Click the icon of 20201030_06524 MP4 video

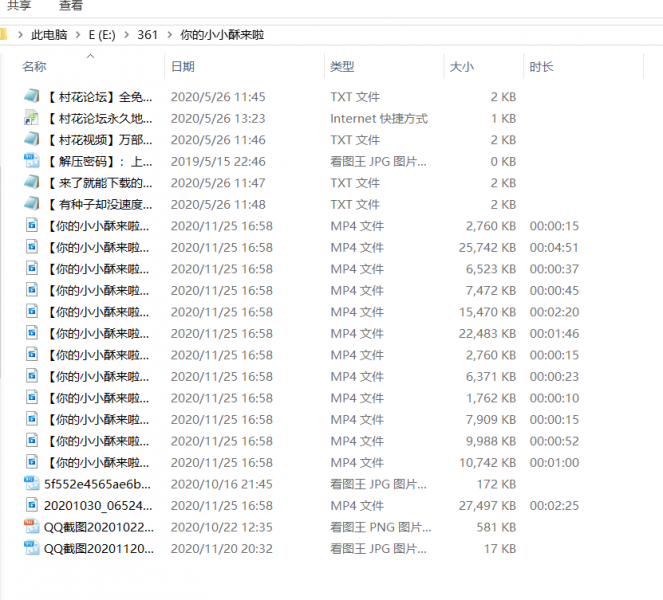tap(31, 506)
